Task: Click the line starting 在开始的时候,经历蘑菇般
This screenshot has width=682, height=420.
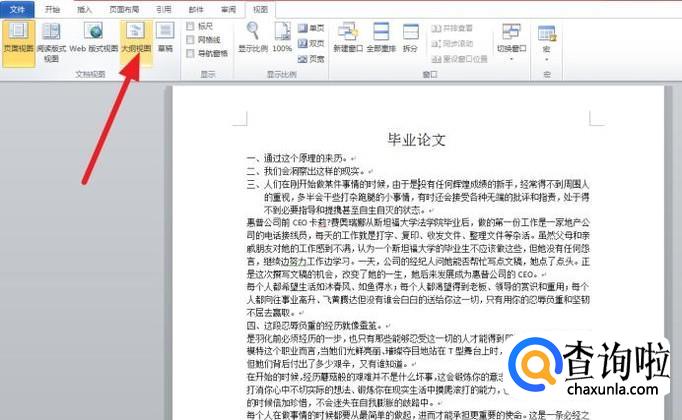Action: pyautogui.click(x=375, y=377)
